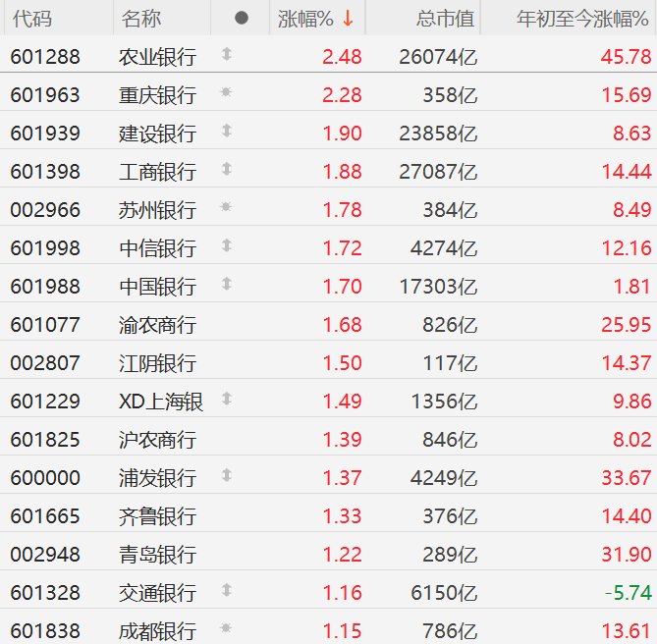Click the star marker beside 成都银行

coord(226,627)
